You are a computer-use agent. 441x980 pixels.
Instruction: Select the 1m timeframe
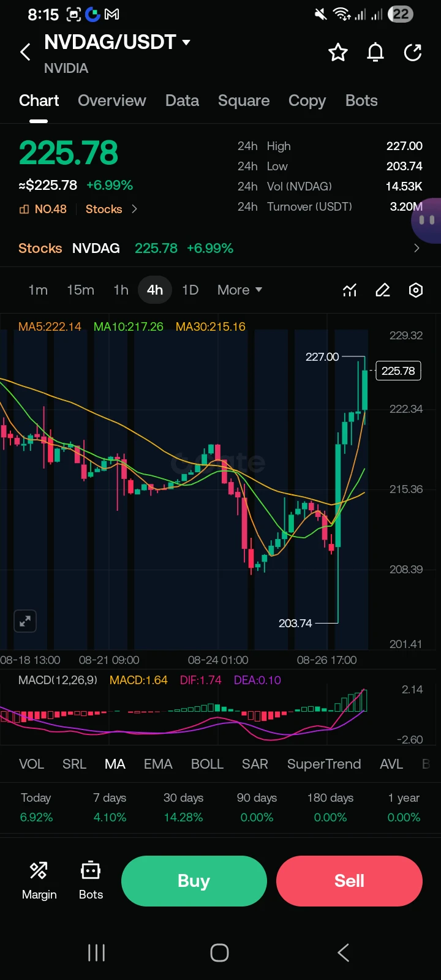[x=38, y=290]
